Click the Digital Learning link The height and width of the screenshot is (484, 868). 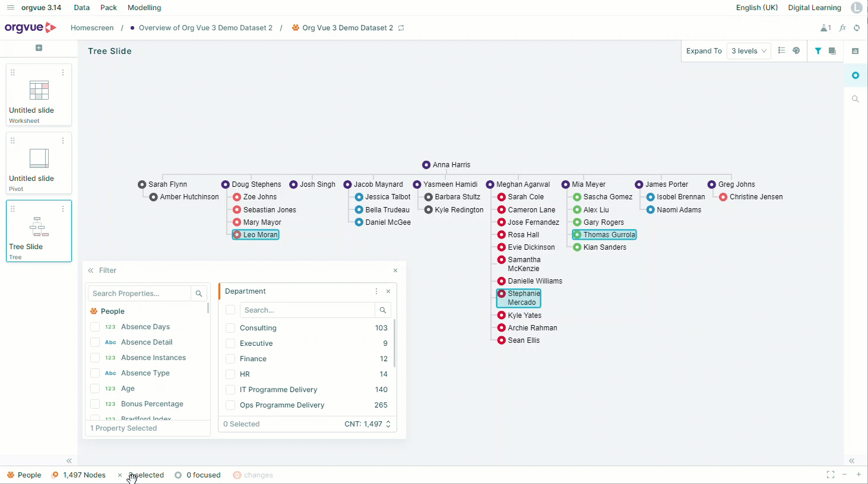click(815, 8)
